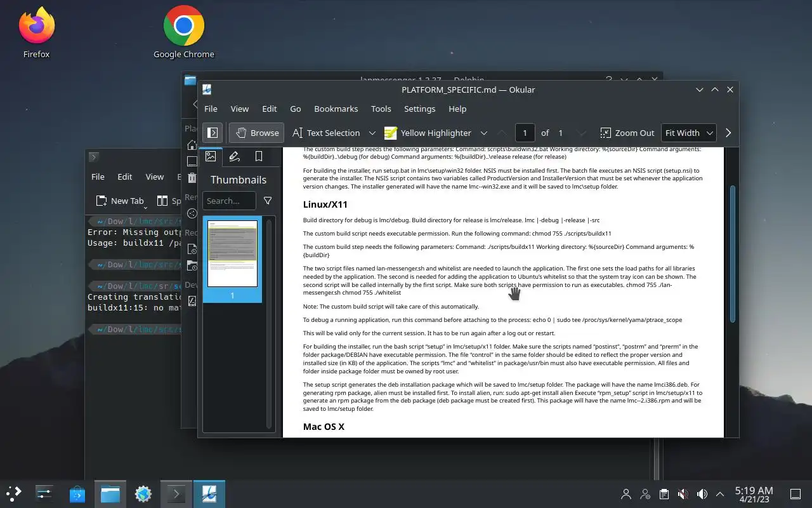
Task: Click the Mac OS X heading text
Action: 324,427
